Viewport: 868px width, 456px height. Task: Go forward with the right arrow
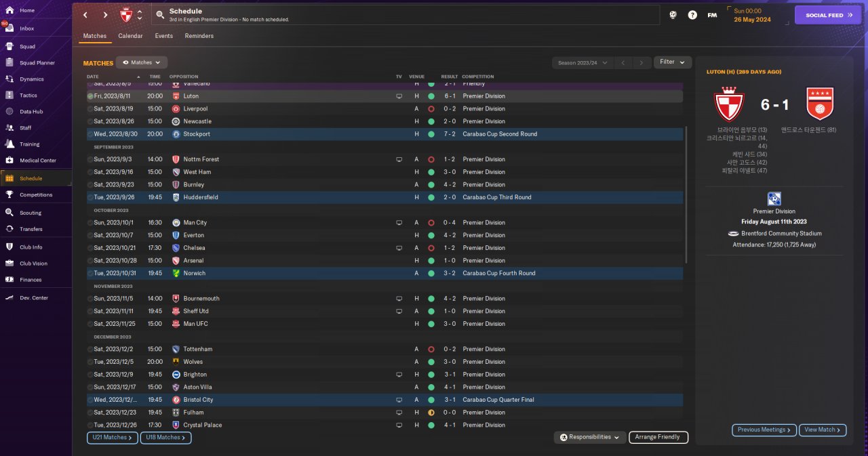coord(105,15)
